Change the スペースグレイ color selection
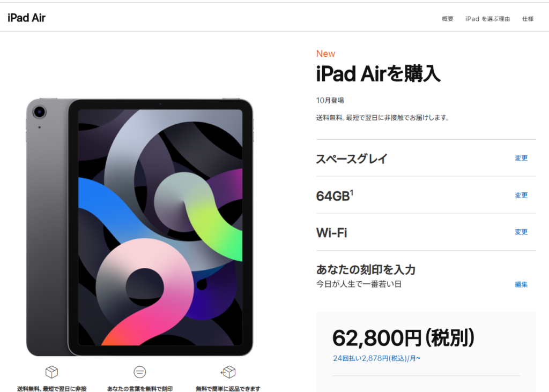 point(521,158)
